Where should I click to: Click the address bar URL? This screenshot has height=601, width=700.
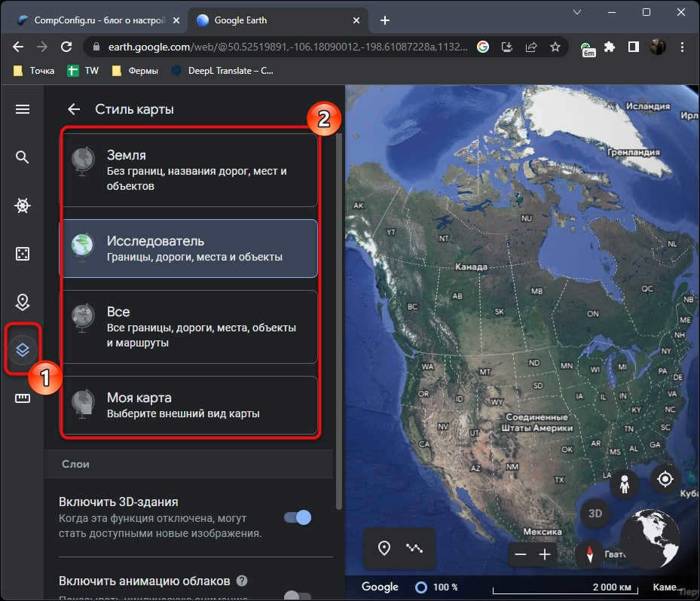[x=288, y=47]
